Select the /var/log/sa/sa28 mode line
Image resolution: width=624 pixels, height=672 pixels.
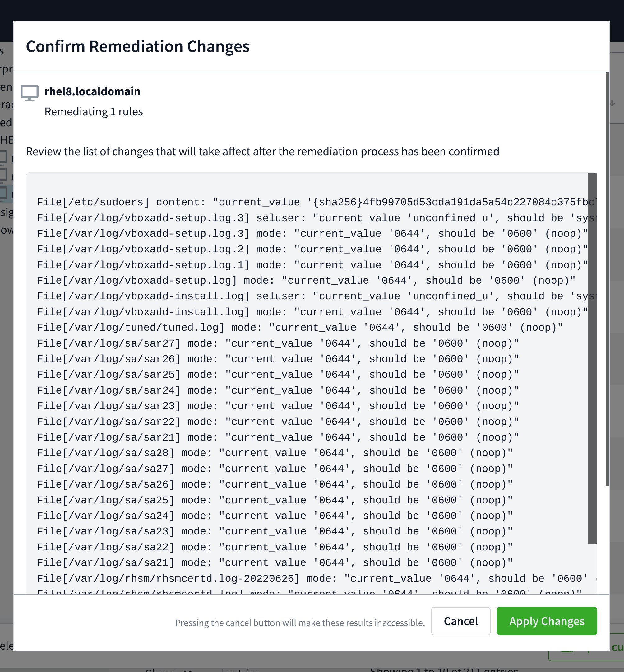[275, 453]
